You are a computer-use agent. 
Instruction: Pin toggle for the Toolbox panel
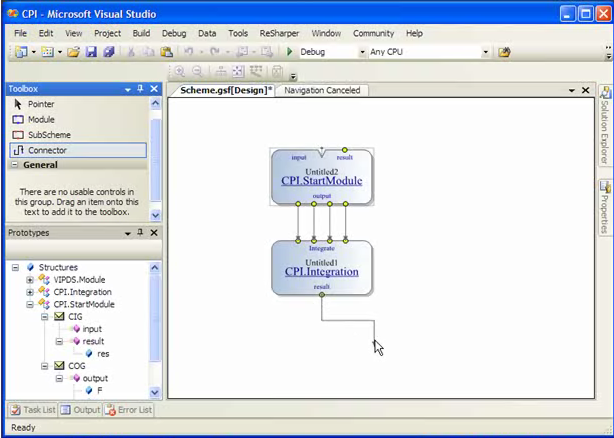(x=141, y=89)
